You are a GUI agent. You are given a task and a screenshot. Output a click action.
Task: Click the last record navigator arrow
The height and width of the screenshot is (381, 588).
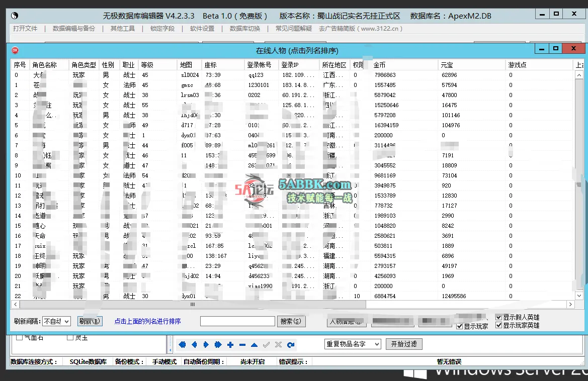click(x=218, y=345)
